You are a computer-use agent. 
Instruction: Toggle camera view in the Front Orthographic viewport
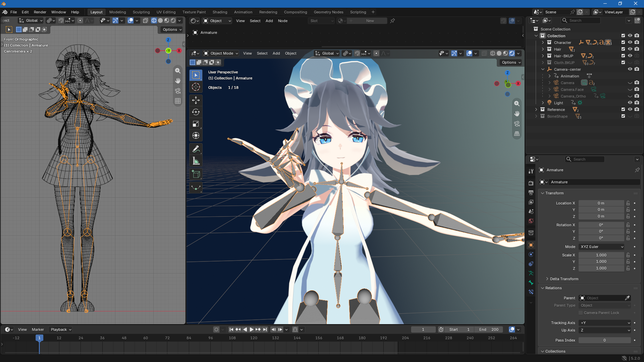click(178, 91)
